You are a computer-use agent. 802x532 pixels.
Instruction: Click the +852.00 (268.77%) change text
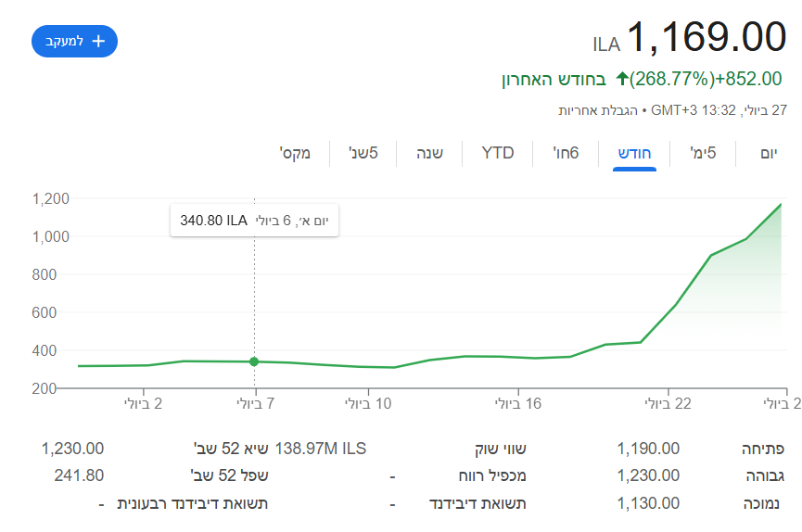(705, 79)
